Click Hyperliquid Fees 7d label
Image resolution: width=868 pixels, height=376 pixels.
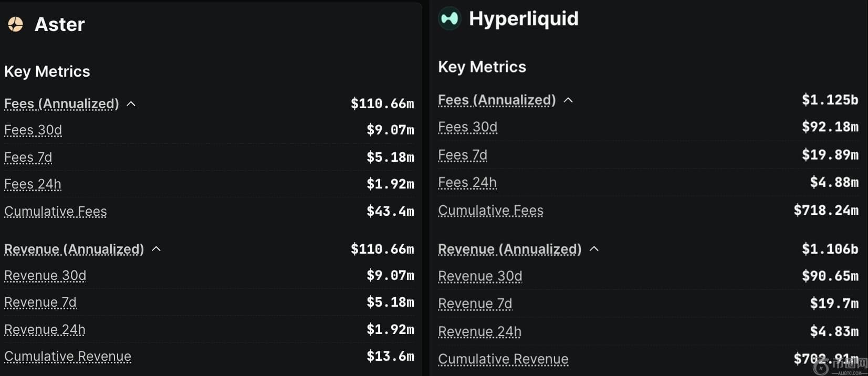(x=463, y=155)
